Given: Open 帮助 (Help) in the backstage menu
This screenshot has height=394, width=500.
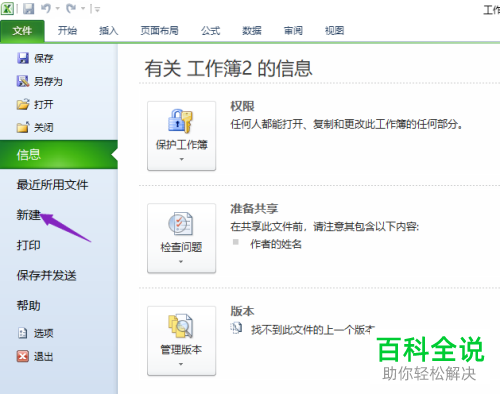Looking at the screenshot, I should 29,306.
